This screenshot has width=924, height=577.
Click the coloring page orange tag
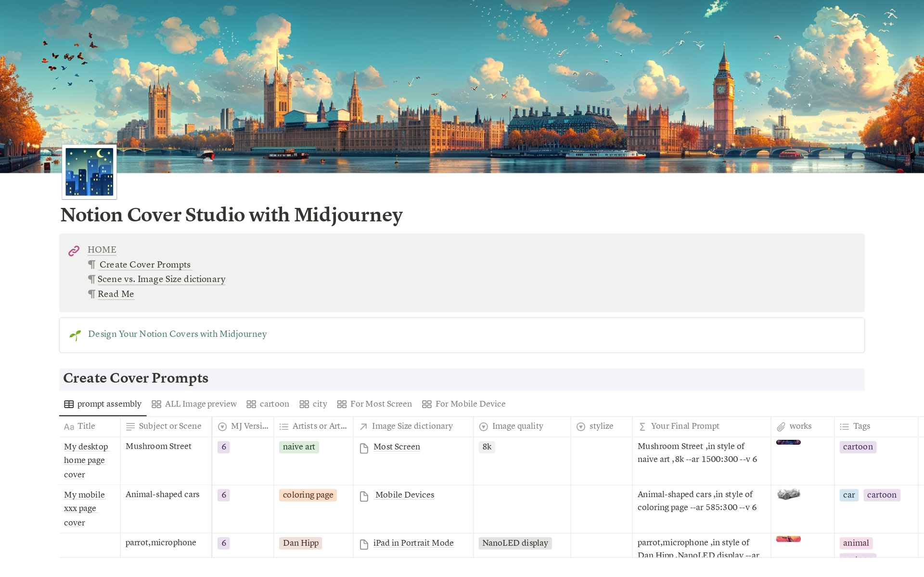(x=308, y=495)
